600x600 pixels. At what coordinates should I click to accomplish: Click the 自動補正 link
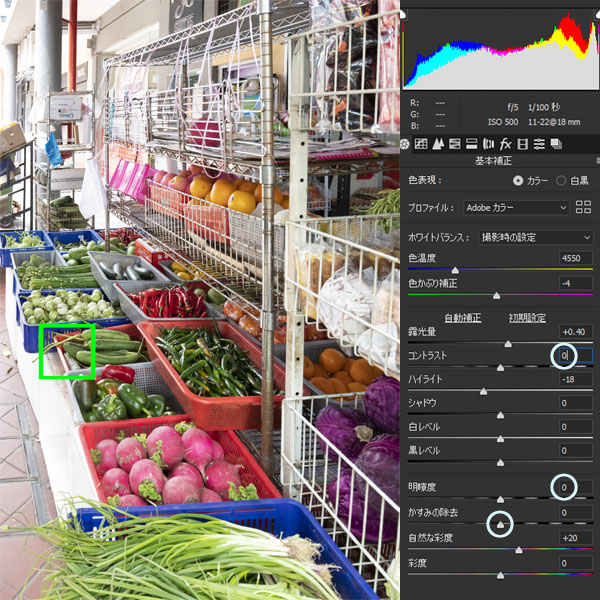(x=463, y=318)
